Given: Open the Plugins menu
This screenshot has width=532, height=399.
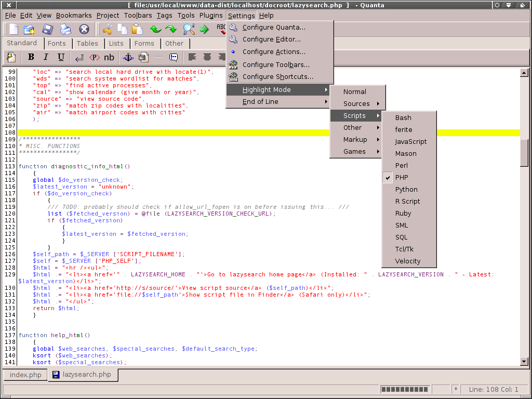Looking at the screenshot, I should [211, 16].
